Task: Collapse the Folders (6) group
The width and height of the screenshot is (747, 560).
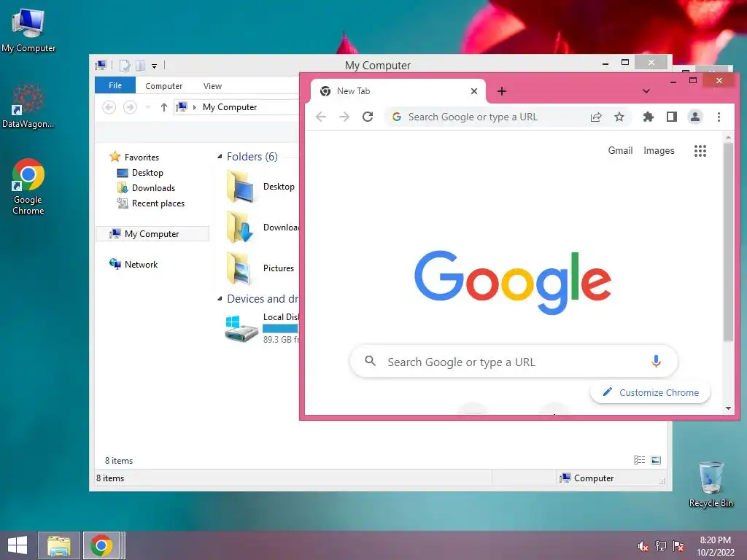Action: (x=220, y=156)
